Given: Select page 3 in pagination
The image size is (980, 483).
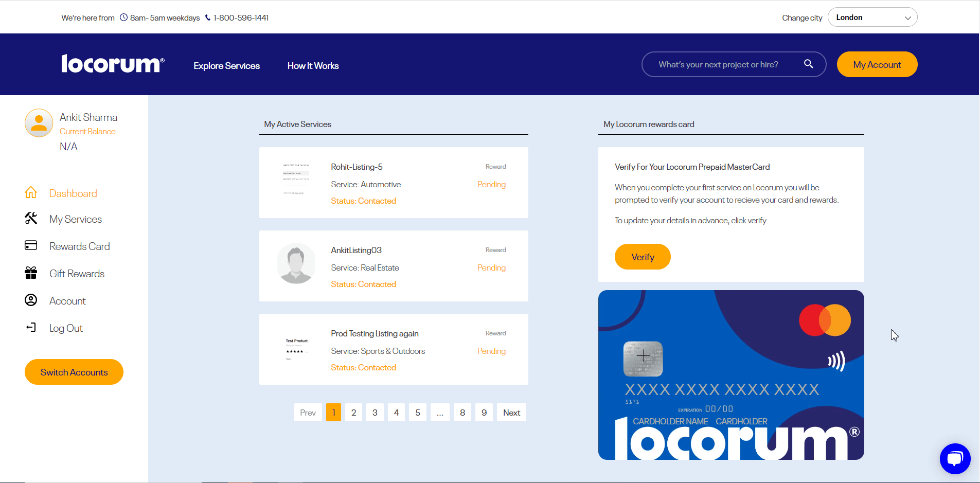Looking at the screenshot, I should click(x=375, y=413).
